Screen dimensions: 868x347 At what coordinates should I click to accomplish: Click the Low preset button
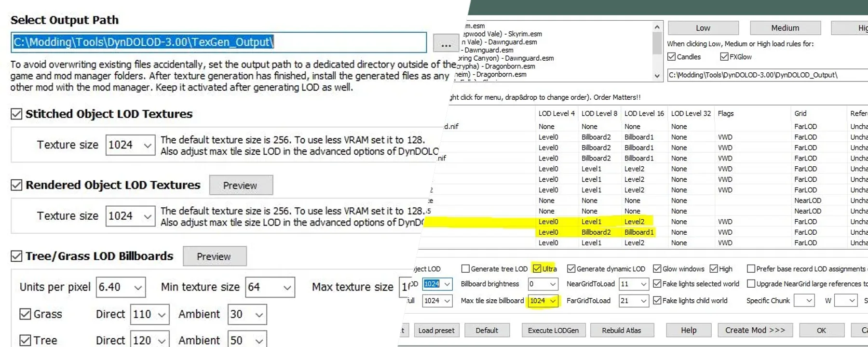(703, 28)
